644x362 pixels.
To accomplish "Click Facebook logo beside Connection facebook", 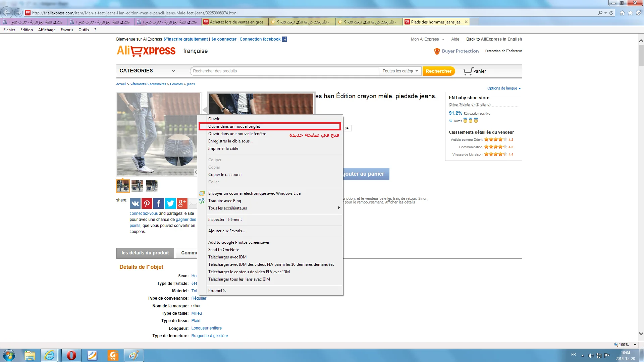I will 284,39.
